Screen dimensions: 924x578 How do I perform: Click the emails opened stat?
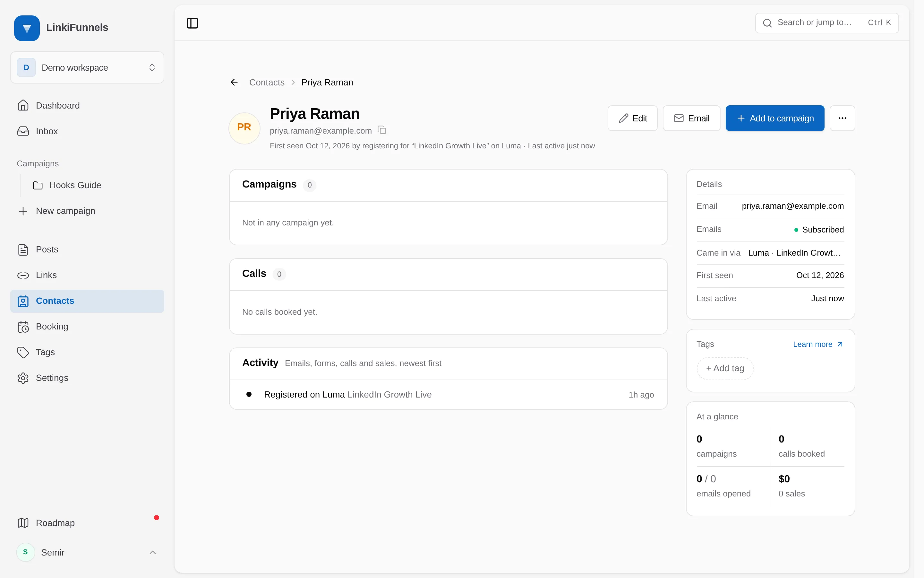(x=723, y=486)
